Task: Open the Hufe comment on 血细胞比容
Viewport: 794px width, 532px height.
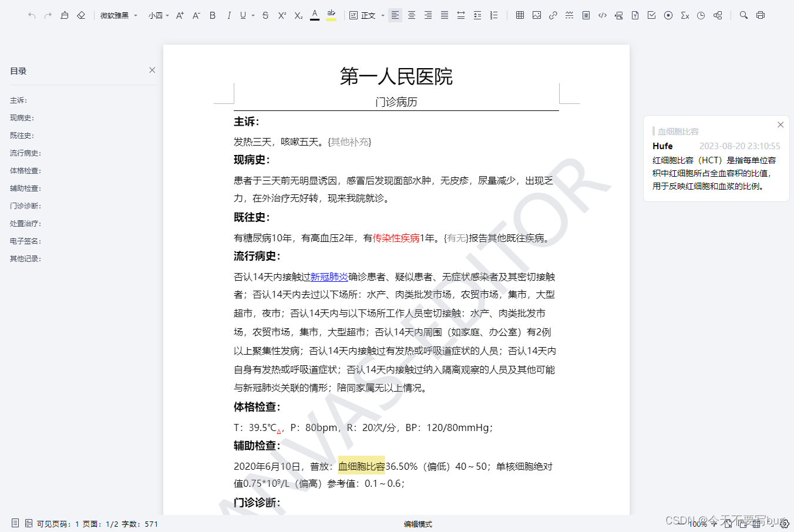Action: point(716,159)
